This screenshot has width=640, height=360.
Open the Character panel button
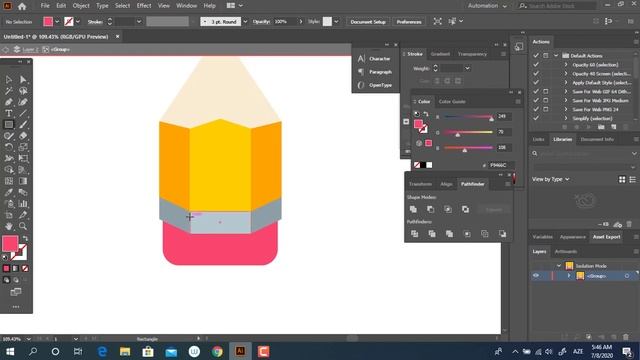(x=375, y=59)
